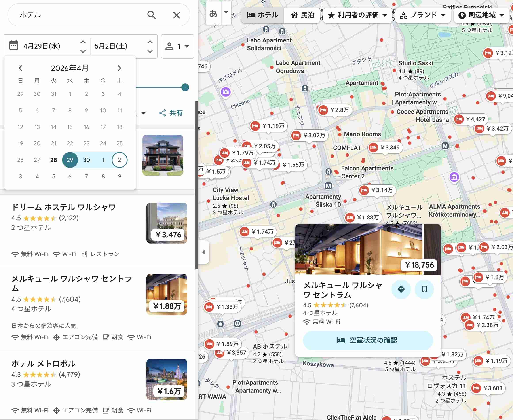Image resolution: width=513 pixels, height=420 pixels.
Task: Click the ¥3,349 hotel price pin
Action: pos(385,148)
